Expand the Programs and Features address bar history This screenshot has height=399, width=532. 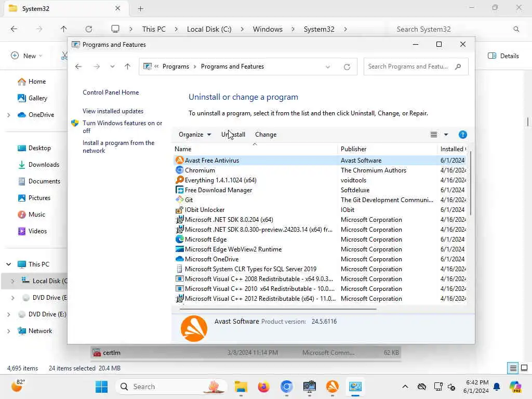pos(328,67)
